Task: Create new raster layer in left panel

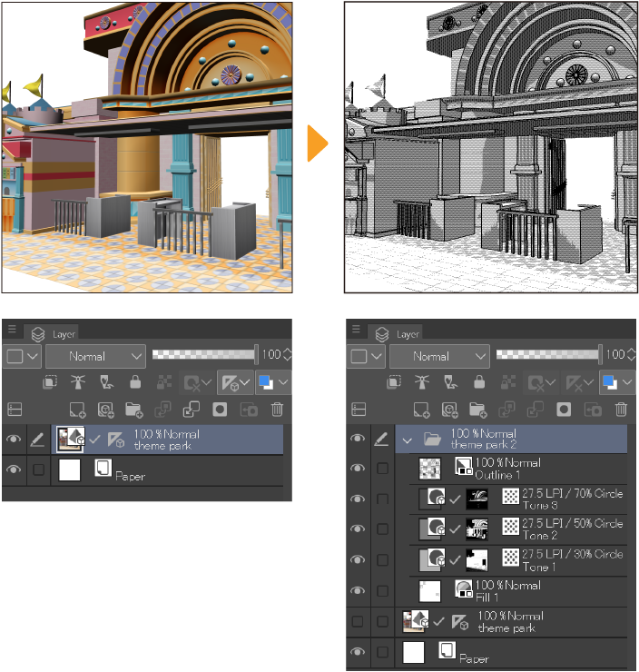Action: [77, 410]
